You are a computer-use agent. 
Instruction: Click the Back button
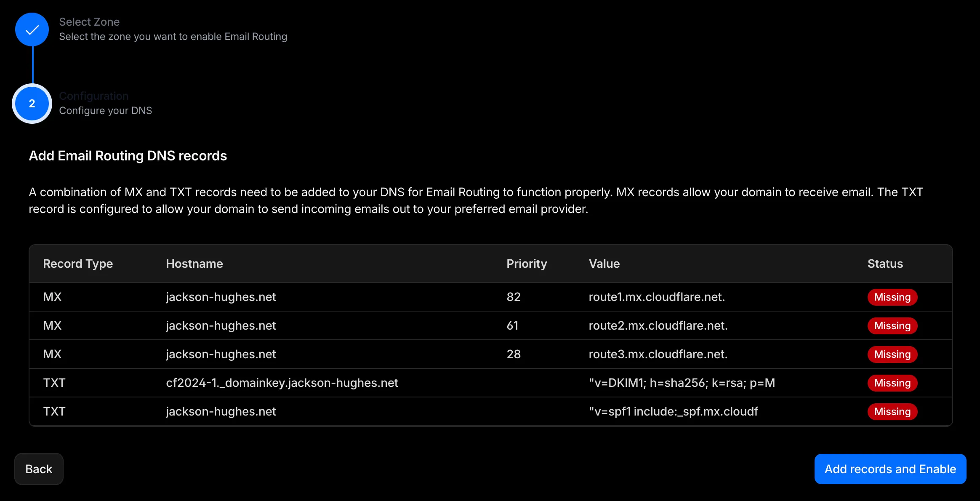pos(39,469)
